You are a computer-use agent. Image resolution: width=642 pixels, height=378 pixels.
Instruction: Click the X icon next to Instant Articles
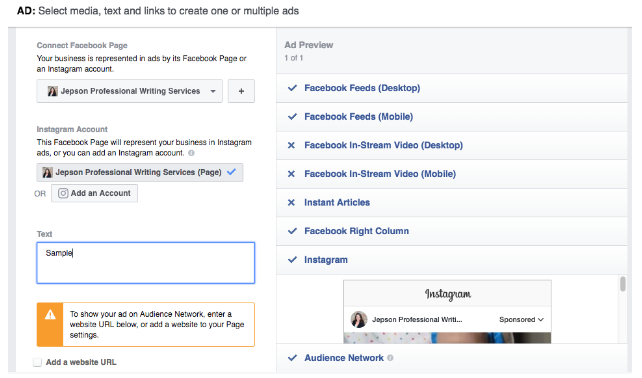[x=291, y=203]
